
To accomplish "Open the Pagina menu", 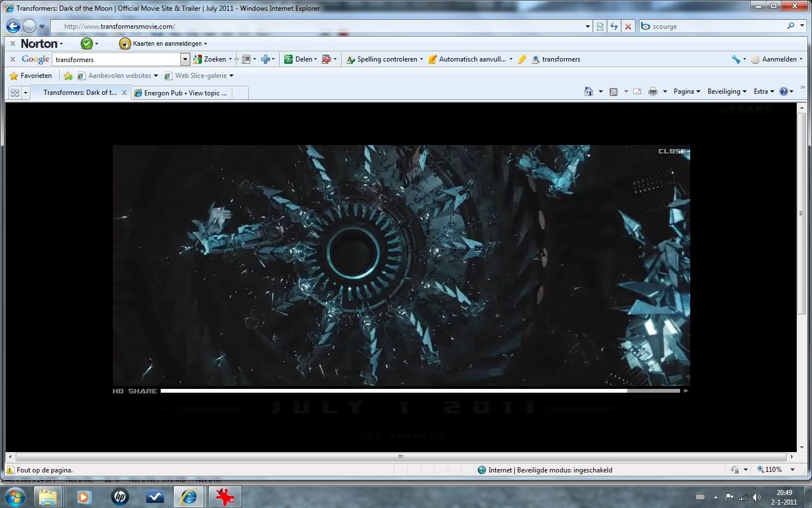I will click(687, 91).
